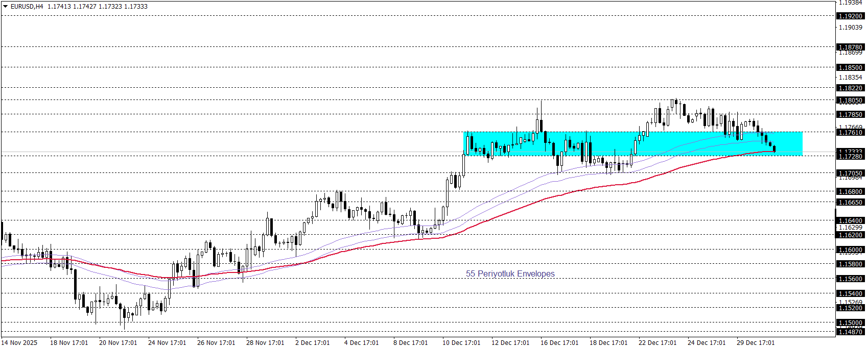Viewport: 868px width, 349px height.
Task: Click the 2 Dec 17:01 time label
Action: [x=312, y=343]
